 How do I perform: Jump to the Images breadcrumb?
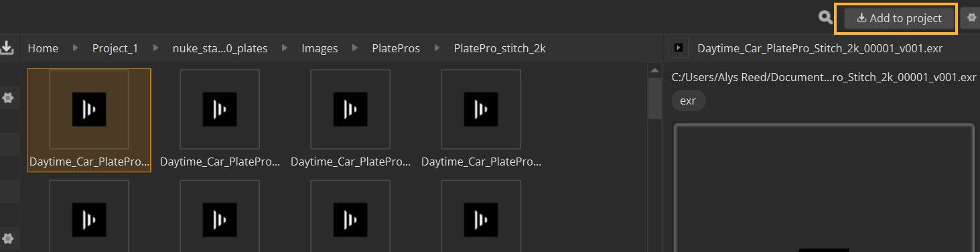[320, 48]
